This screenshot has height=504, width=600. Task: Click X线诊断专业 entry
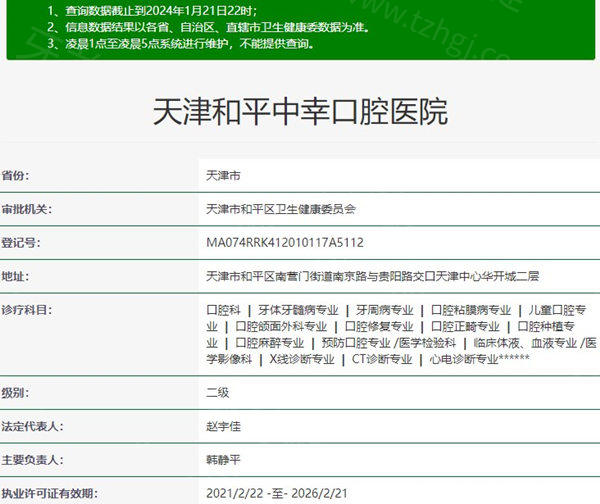[302, 359]
